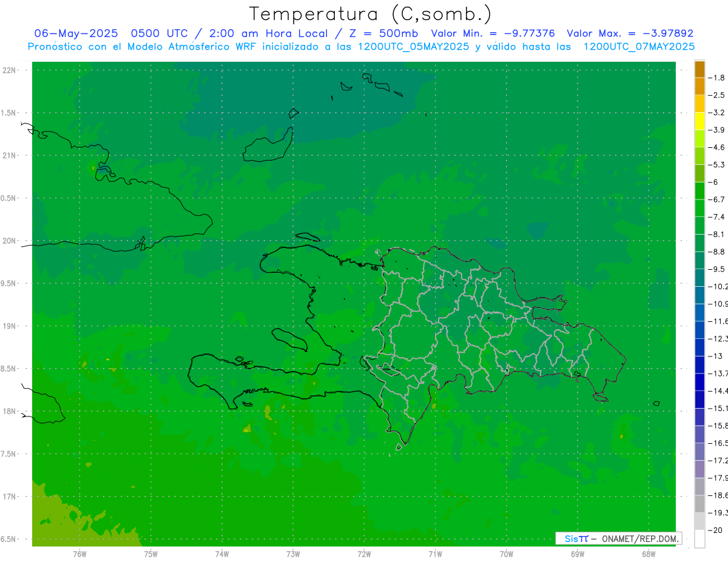
Task: Click the '70W' longitude axis label
Action: tap(507, 554)
